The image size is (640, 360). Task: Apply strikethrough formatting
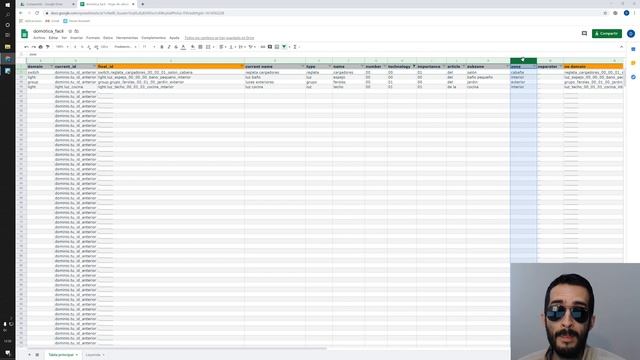tap(176, 47)
